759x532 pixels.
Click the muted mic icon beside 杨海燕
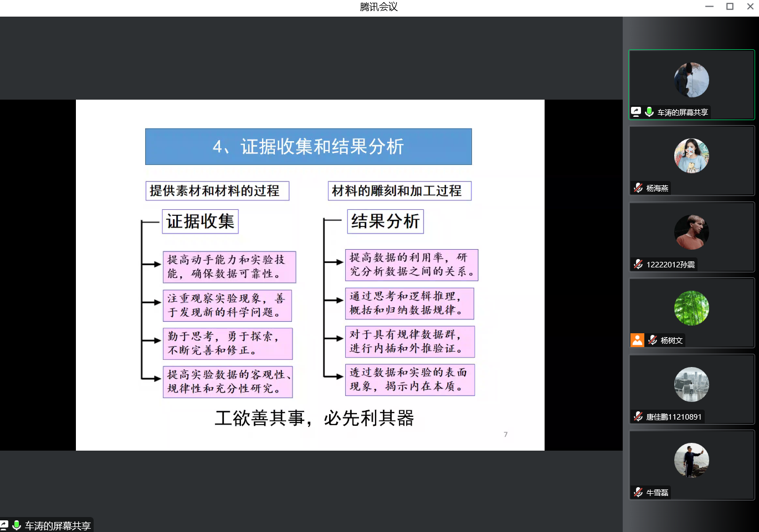pyautogui.click(x=638, y=188)
